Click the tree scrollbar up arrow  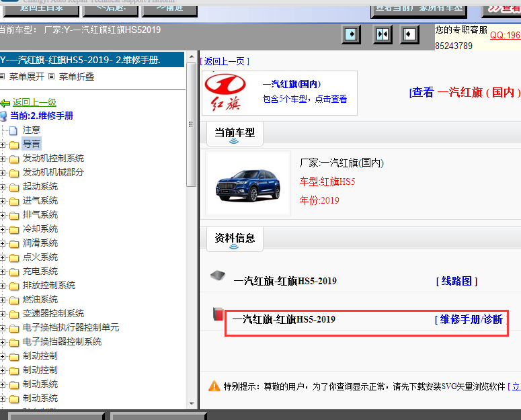coord(192,56)
